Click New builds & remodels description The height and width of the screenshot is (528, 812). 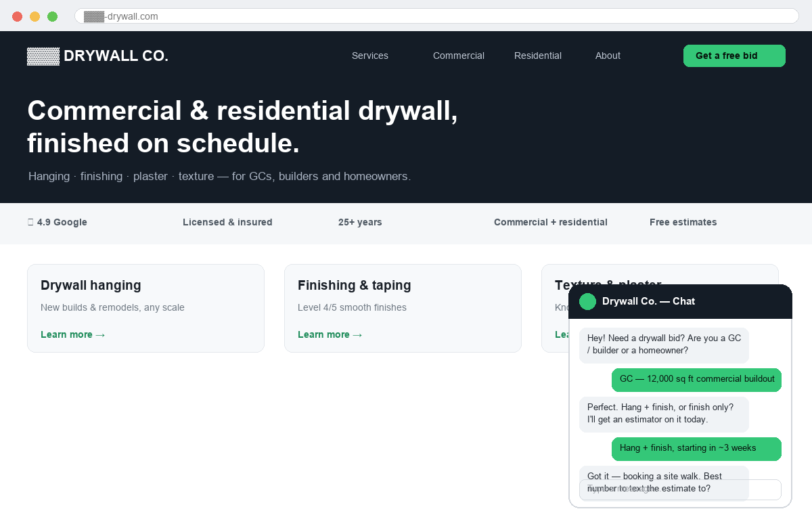coord(112,307)
